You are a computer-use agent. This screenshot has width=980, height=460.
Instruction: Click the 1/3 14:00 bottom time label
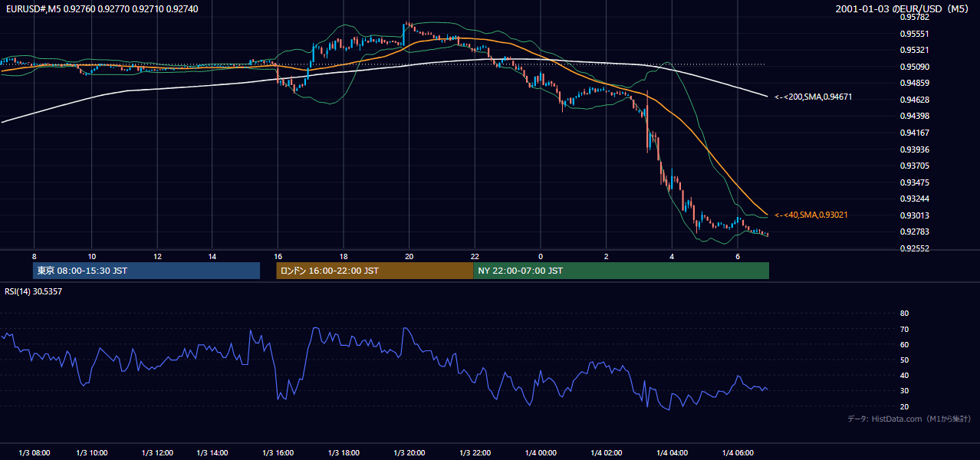212,453
